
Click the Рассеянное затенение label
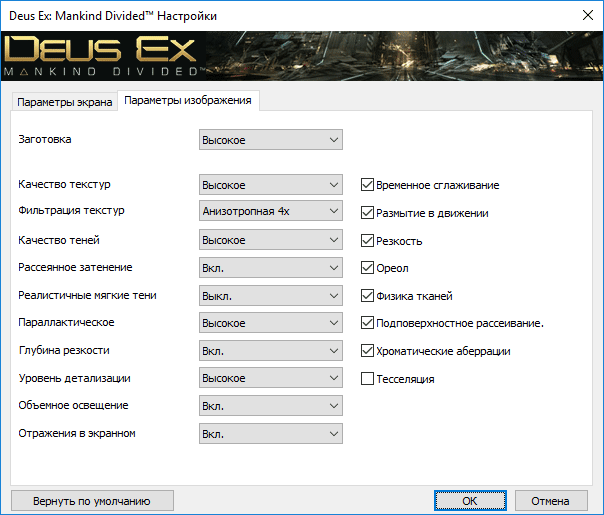[75, 267]
